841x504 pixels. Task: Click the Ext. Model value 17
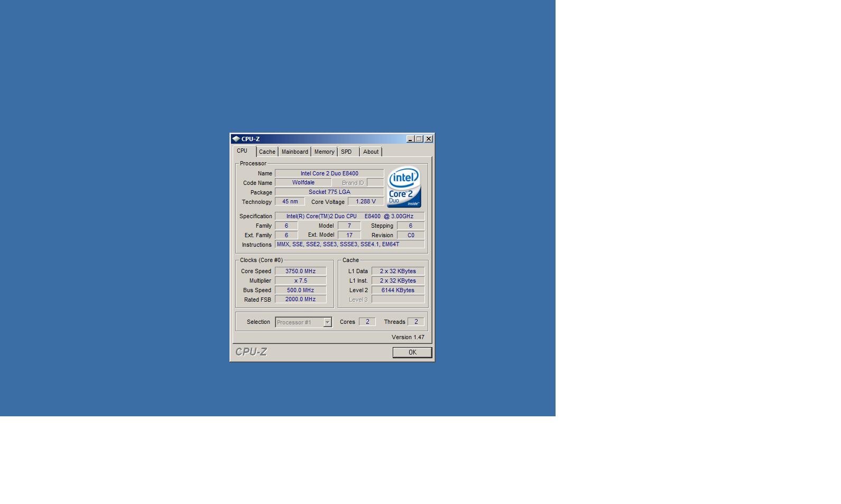[349, 235]
